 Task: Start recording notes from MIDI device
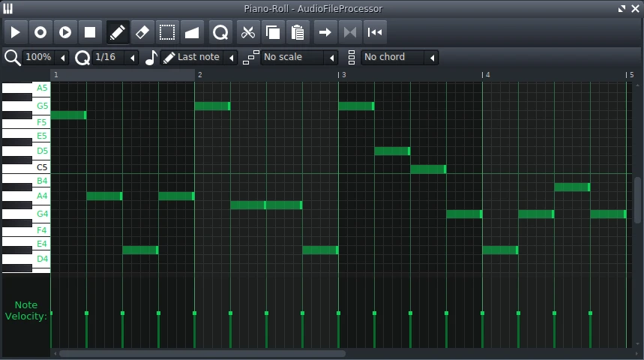click(x=40, y=32)
